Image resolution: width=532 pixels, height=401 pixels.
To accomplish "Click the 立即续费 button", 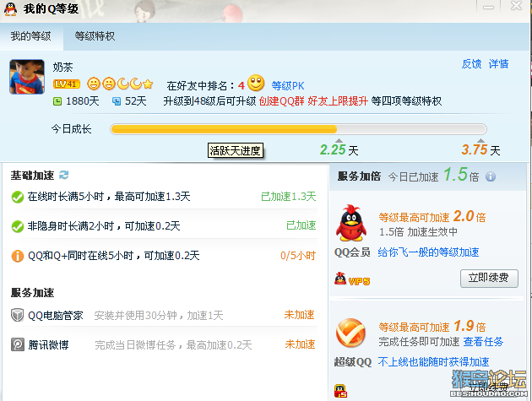I will tap(489, 279).
